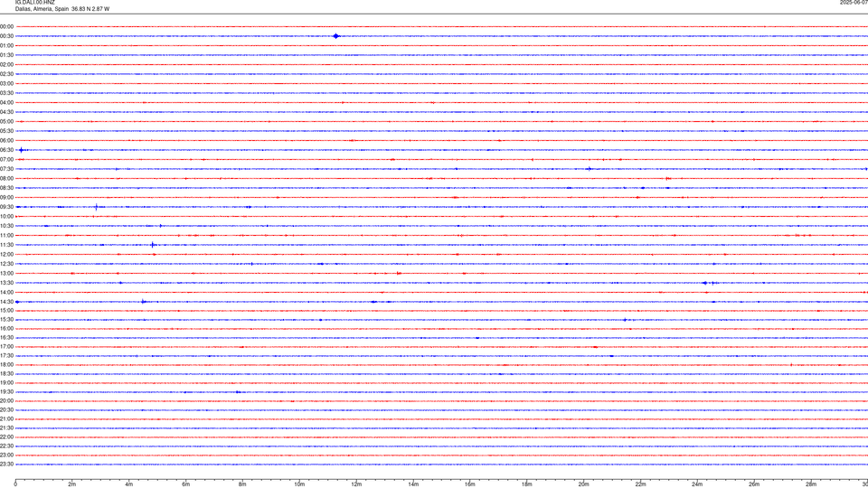Viewport: 868px width, 488px height.
Task: Select the 23:30 row time label
Action: coord(6,465)
